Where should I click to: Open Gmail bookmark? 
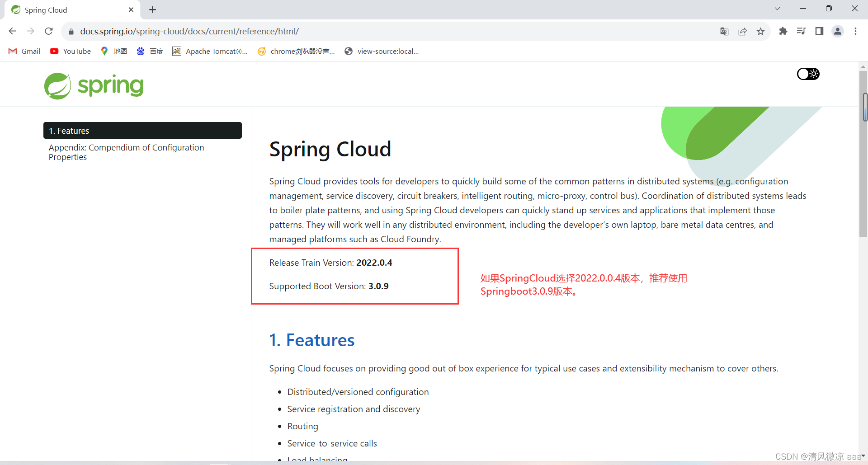[x=24, y=51]
